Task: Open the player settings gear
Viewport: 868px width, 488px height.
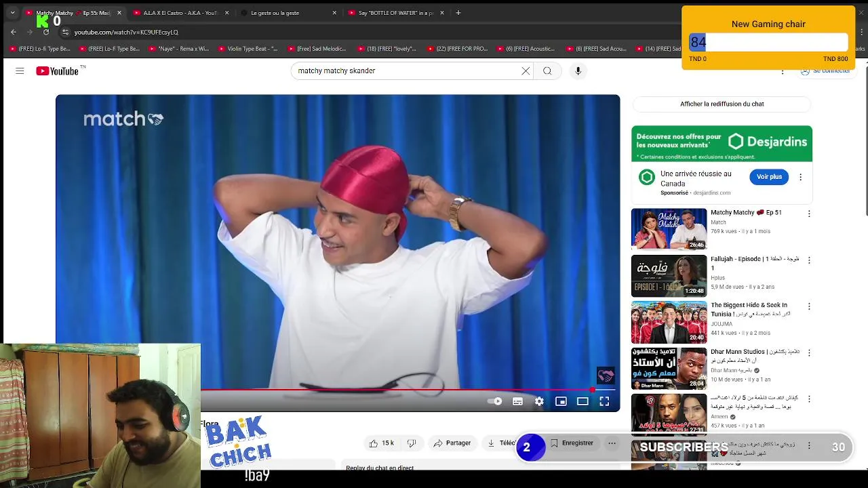Action: point(539,401)
